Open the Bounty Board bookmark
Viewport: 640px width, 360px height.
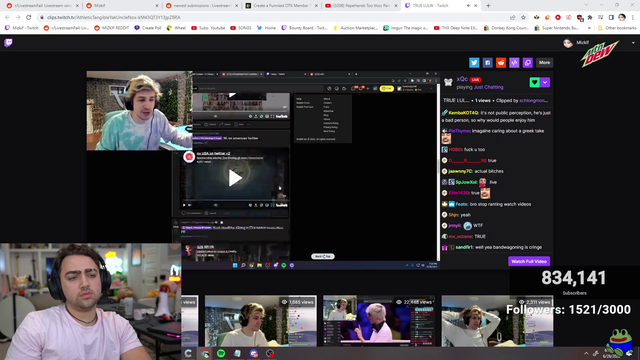tap(304, 28)
